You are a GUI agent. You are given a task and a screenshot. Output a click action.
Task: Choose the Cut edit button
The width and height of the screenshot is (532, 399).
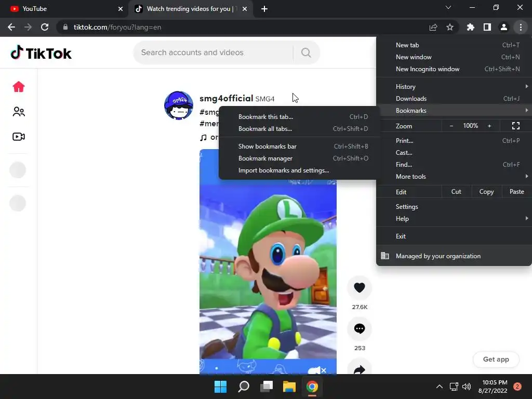[456, 192]
